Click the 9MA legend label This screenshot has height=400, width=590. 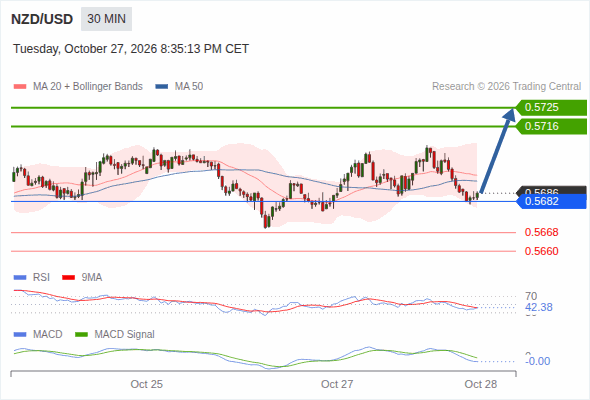(x=92, y=277)
